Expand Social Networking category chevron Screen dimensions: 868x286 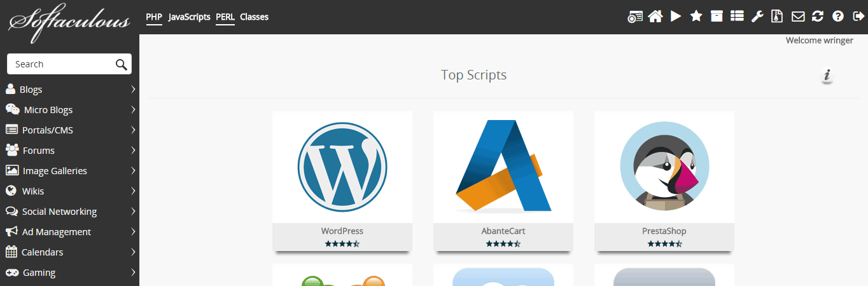coord(134,211)
